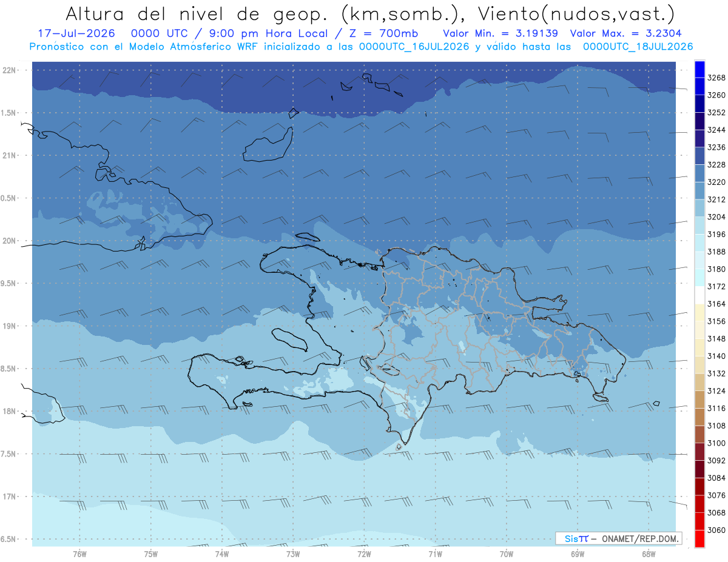The width and height of the screenshot is (728, 562).
Task: Click 'Valor Min. = 3.19139' text
Action: pos(500,33)
